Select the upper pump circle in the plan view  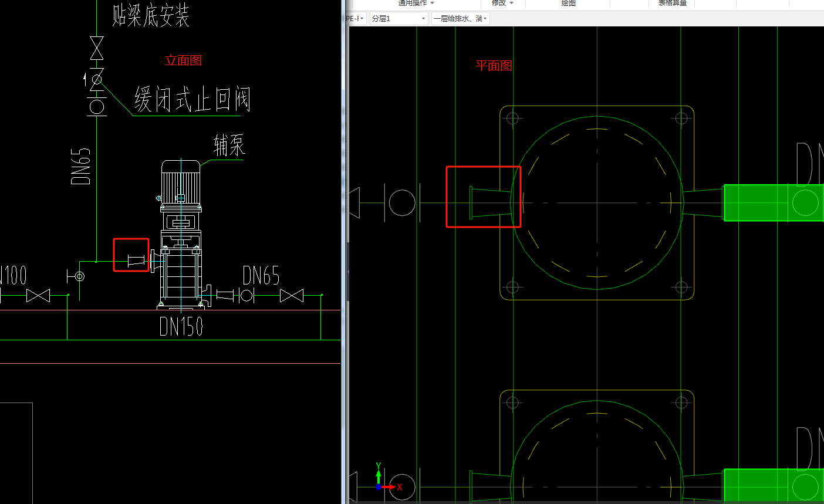[597, 203]
